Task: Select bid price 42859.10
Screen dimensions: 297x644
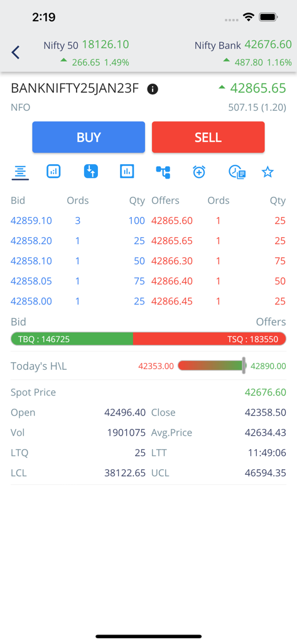Action: (x=31, y=221)
